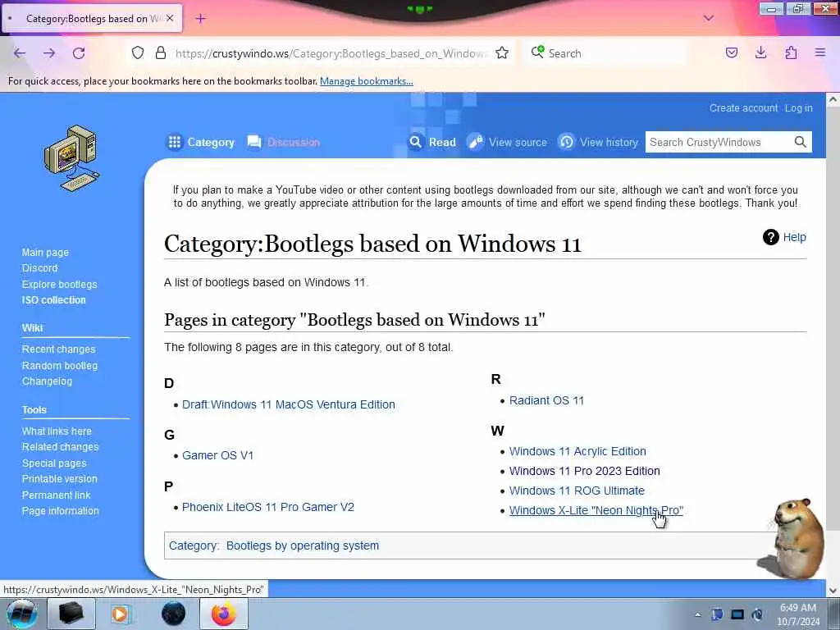Open the Permanent link tool
The image size is (840, 630).
pyautogui.click(x=56, y=495)
